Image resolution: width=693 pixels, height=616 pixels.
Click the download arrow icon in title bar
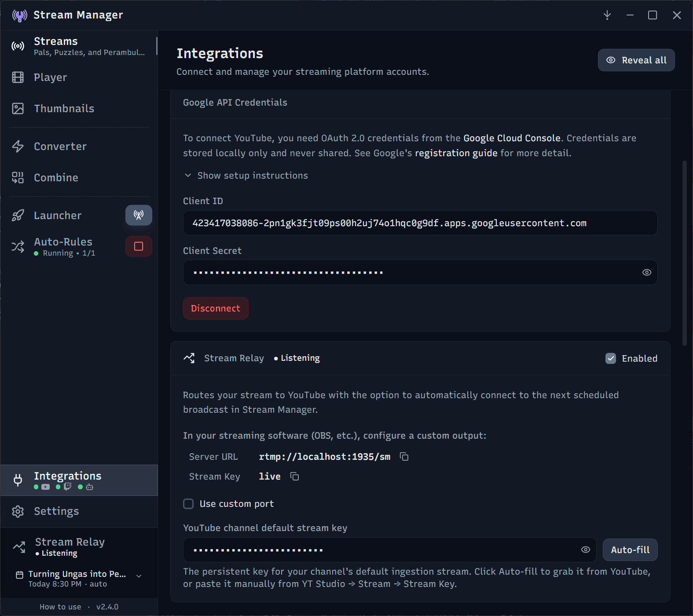coord(607,15)
